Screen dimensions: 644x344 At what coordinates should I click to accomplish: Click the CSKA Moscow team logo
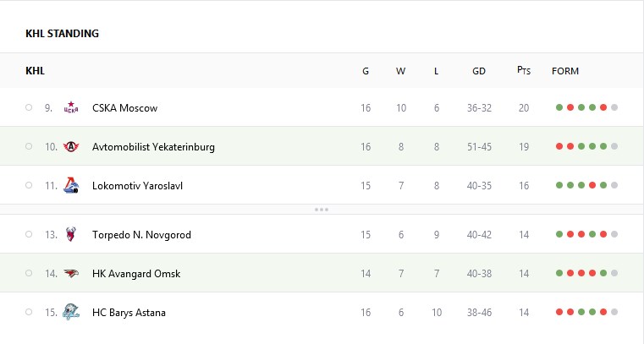pyautogui.click(x=71, y=107)
